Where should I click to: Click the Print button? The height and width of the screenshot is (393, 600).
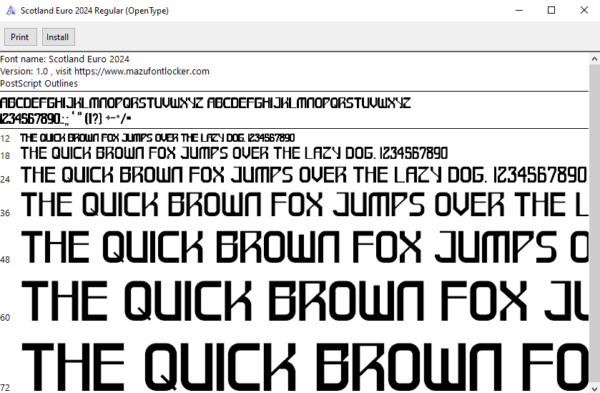(20, 37)
